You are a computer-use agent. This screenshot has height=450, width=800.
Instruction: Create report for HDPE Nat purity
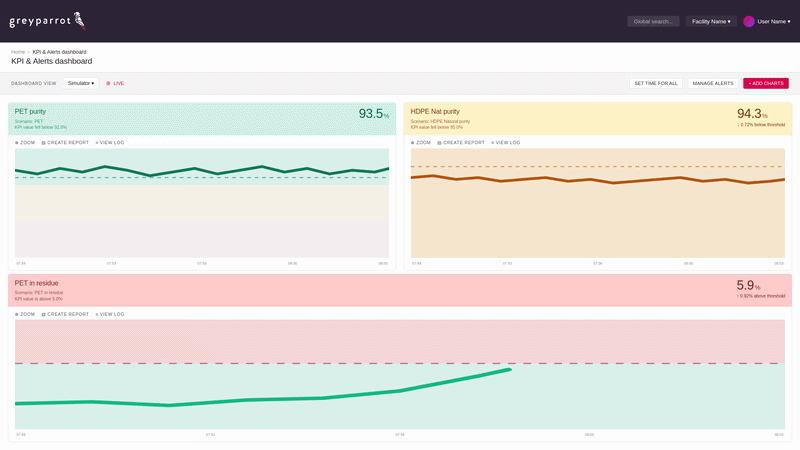[461, 143]
